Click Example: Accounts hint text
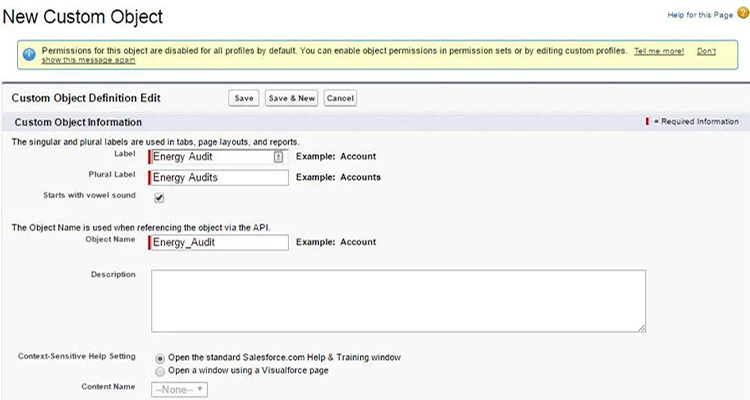The height and width of the screenshot is (400, 750). coord(338,177)
